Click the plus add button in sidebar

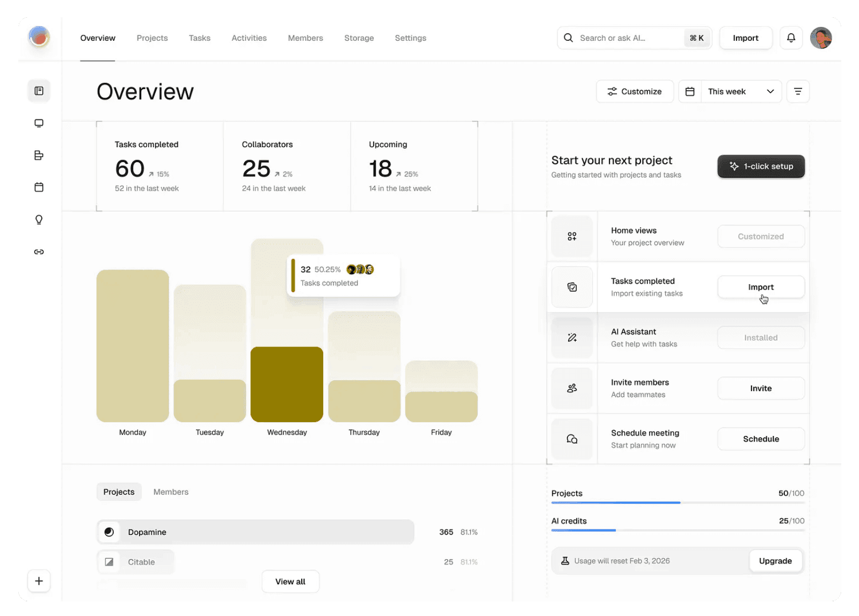39,581
